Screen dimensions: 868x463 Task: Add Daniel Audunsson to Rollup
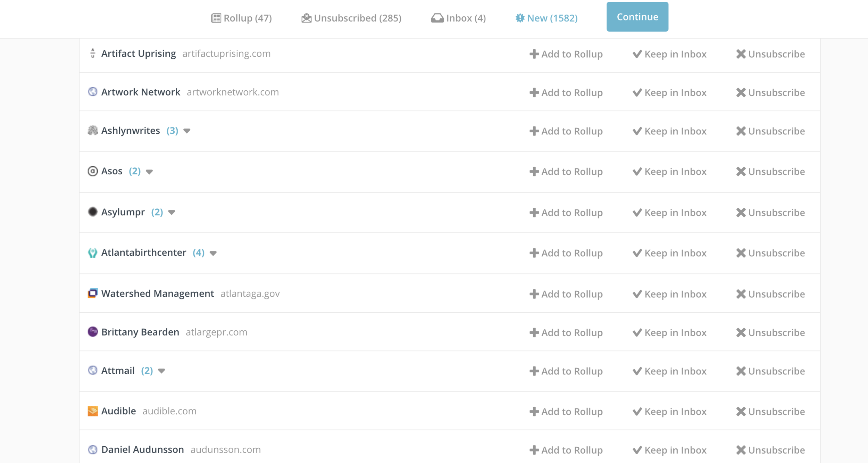point(566,450)
